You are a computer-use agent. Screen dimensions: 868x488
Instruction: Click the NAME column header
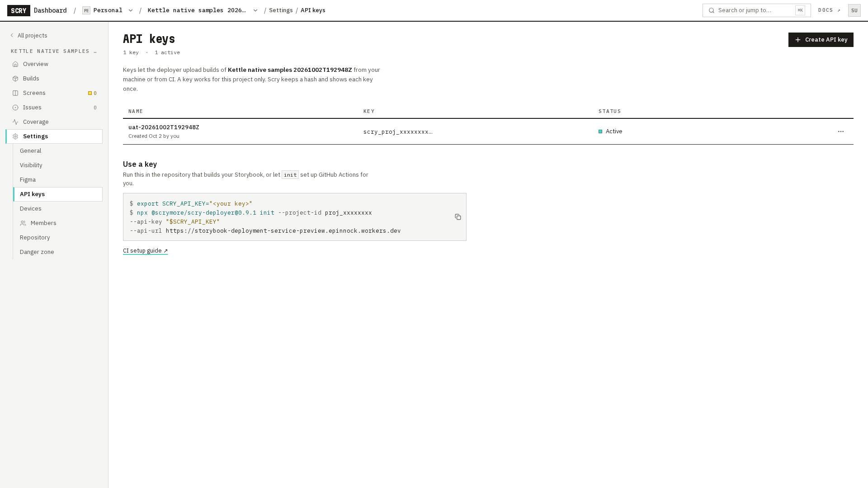click(136, 111)
